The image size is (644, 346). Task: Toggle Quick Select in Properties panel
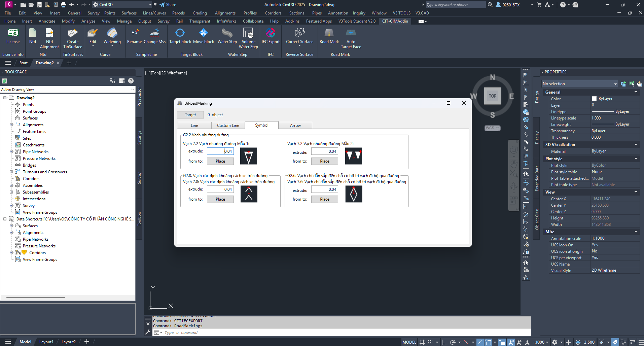[639, 84]
